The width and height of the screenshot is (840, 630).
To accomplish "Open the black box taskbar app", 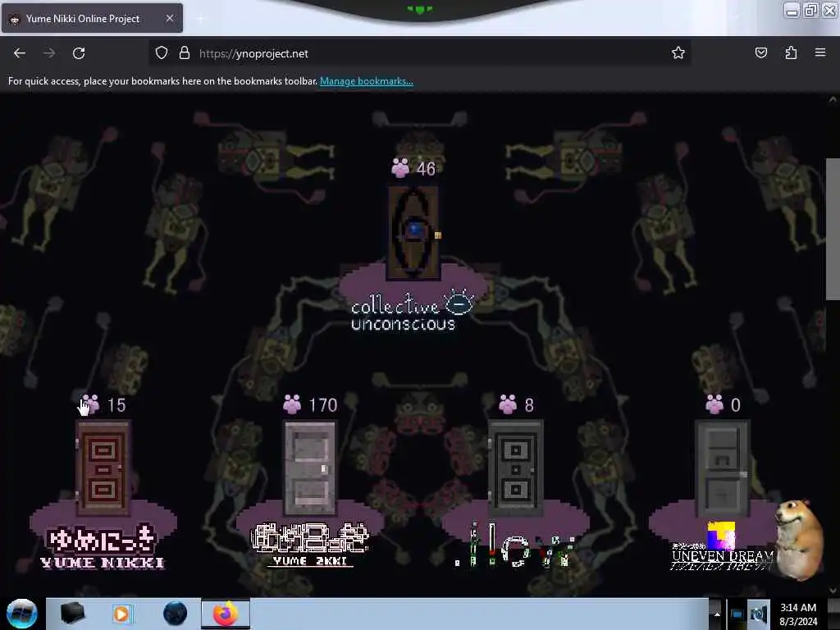I will click(72, 614).
